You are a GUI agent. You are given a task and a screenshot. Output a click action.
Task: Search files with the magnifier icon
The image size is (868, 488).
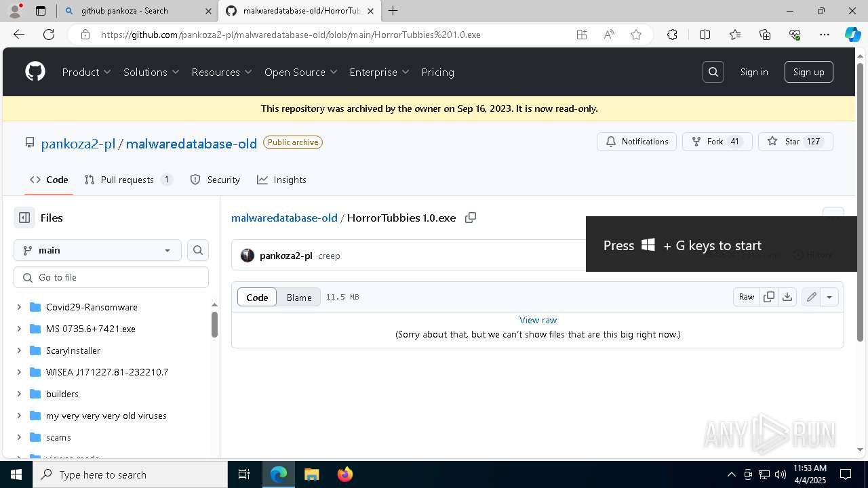198,250
